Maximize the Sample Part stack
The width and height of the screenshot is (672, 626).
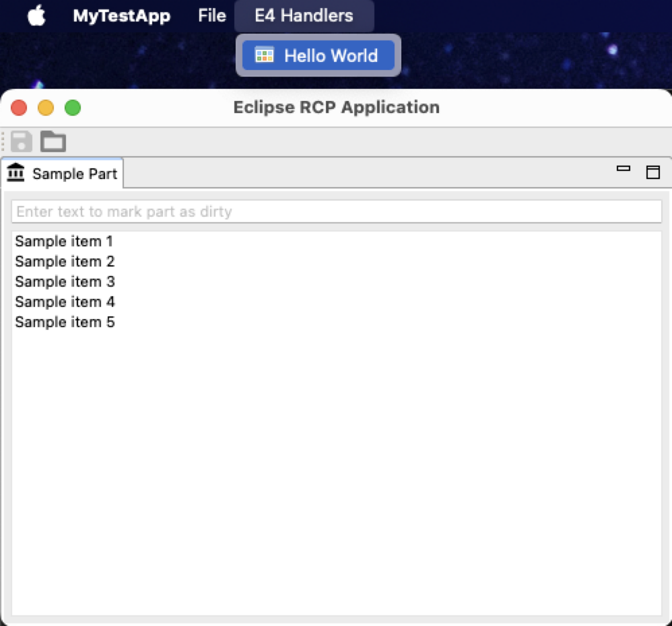[x=653, y=172]
